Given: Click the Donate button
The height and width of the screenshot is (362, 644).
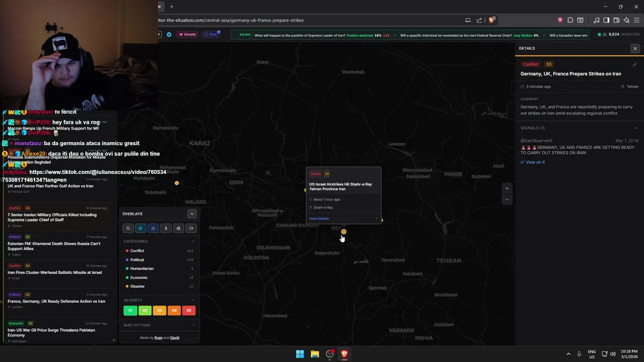Looking at the screenshot, I should point(188,35).
